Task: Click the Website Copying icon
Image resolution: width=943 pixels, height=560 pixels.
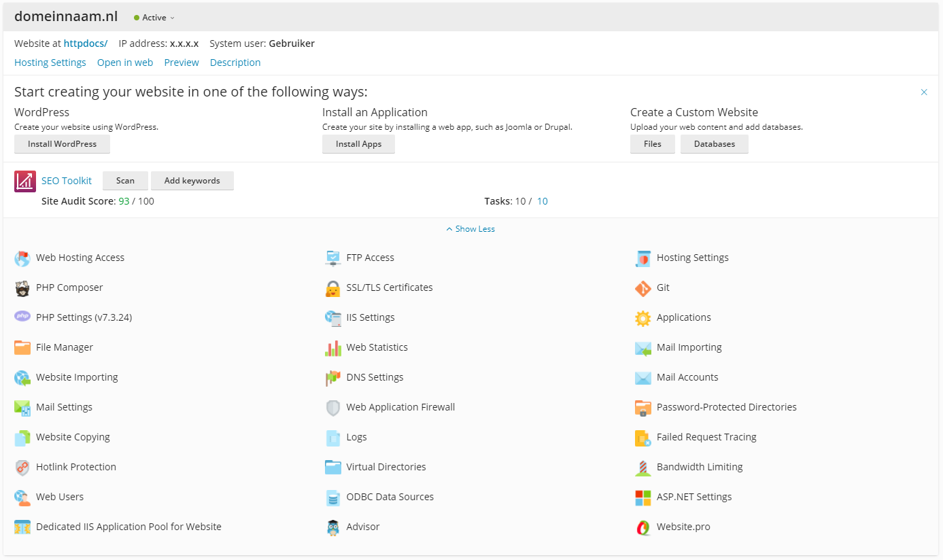Action: (x=22, y=438)
